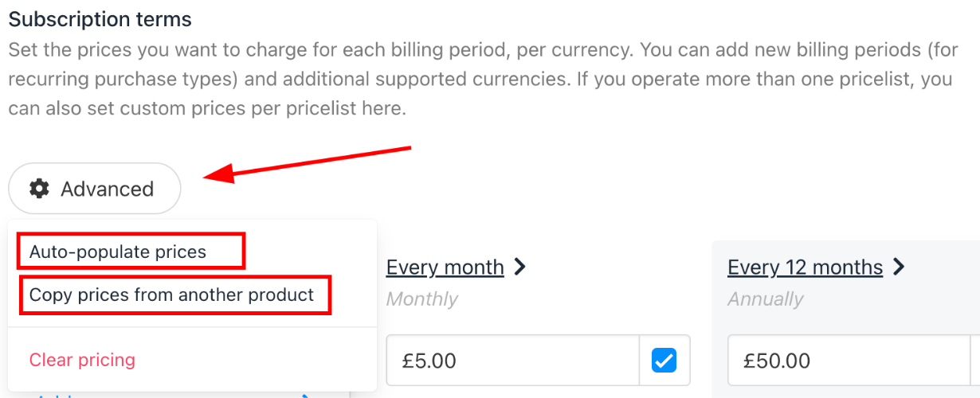This screenshot has width=980, height=398.
Task: Untick the blue checkbox beside £5.00
Action: point(664,361)
